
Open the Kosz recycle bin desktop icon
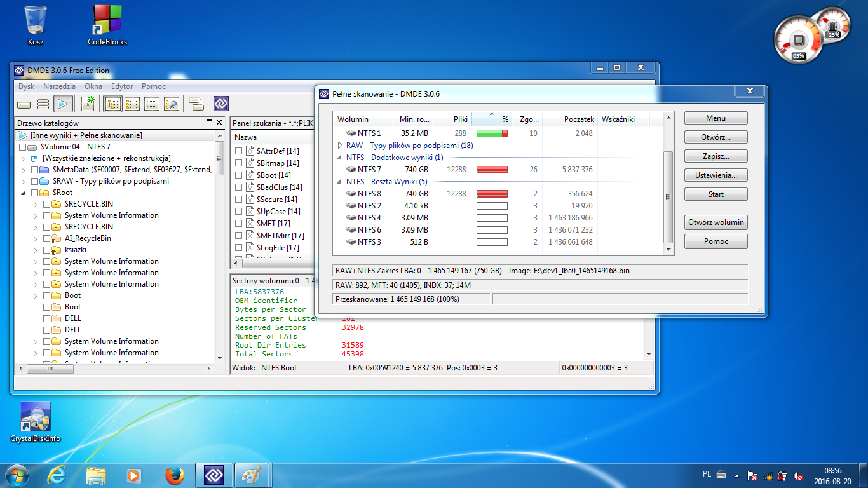pos(36,25)
